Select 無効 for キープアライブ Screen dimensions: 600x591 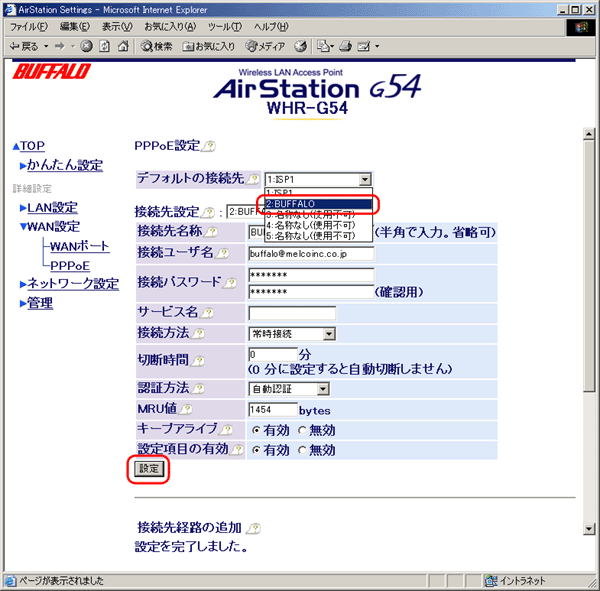pos(302,430)
